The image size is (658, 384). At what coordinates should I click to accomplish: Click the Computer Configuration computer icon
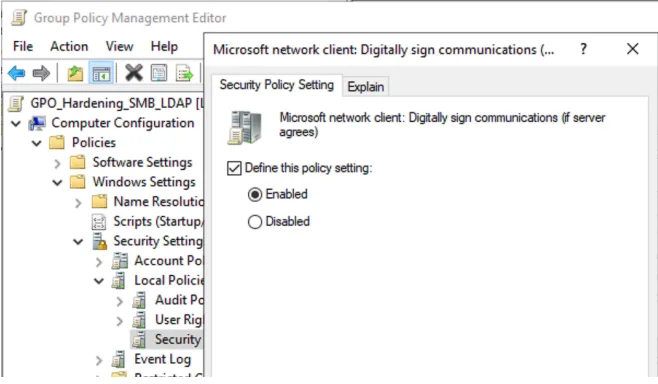coord(37,123)
